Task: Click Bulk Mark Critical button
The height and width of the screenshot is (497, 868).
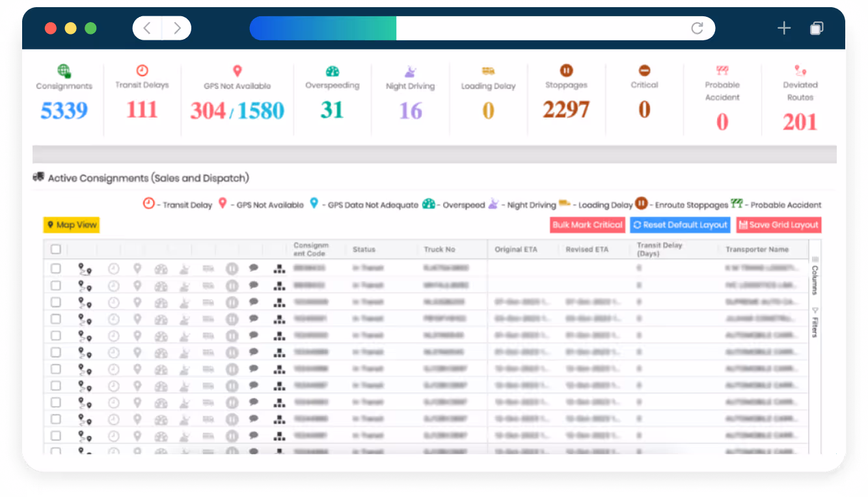Action: (588, 225)
